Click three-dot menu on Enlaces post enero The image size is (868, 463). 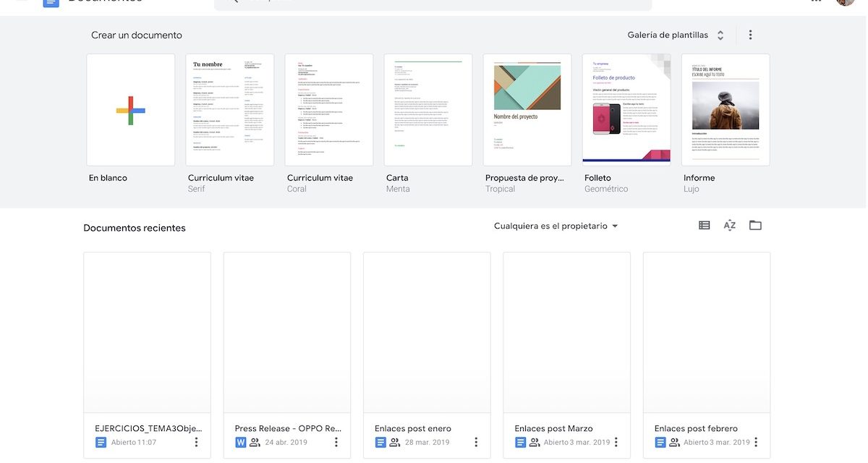[475, 442]
